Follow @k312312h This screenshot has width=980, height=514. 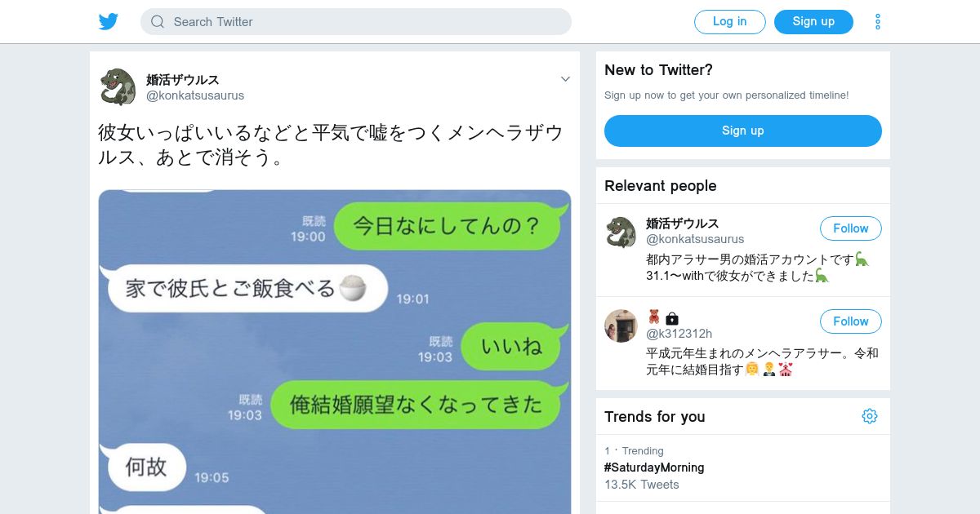(x=851, y=321)
